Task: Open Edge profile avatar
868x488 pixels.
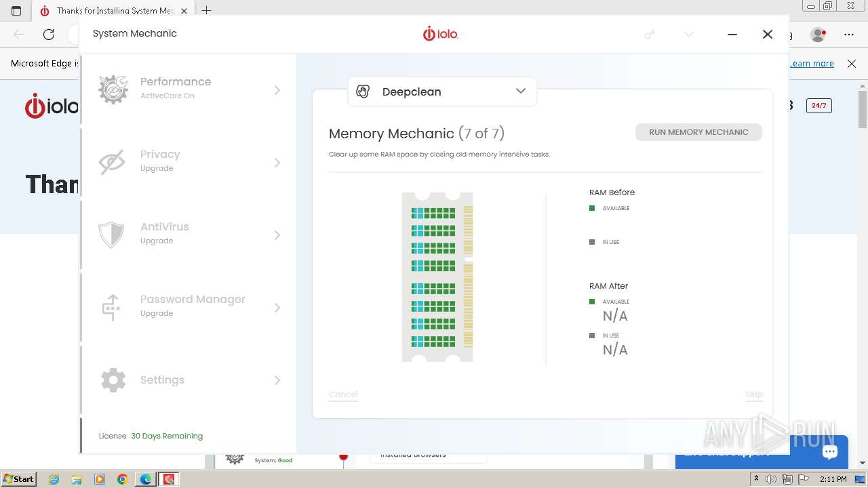Action: (x=818, y=34)
